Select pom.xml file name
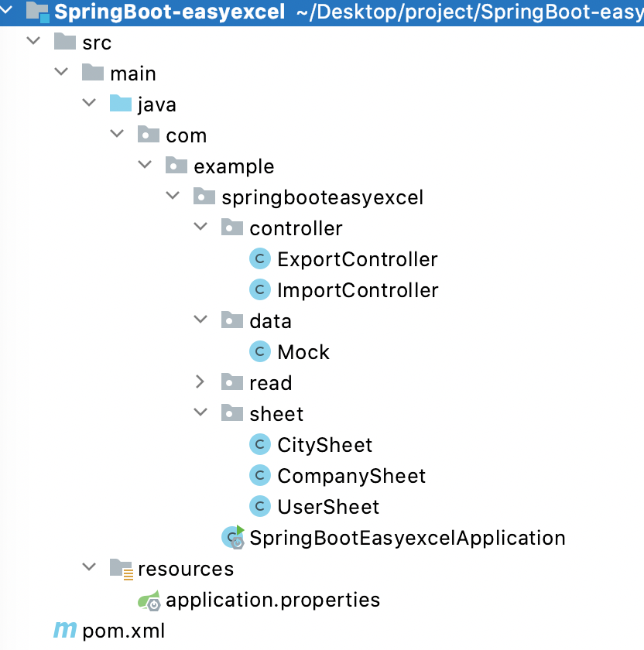 [124, 631]
